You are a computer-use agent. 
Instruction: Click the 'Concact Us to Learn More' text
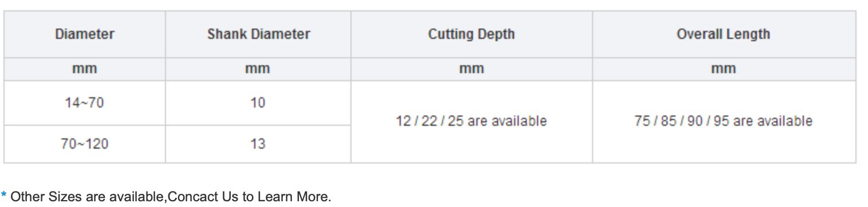click(x=249, y=197)
